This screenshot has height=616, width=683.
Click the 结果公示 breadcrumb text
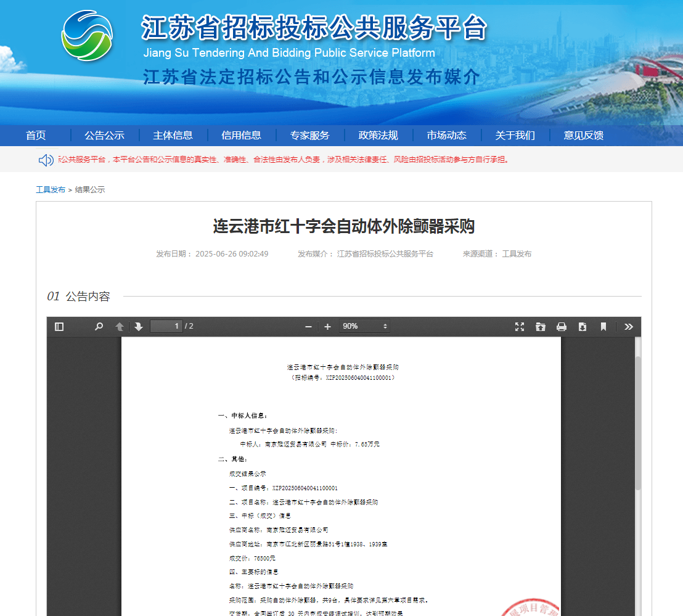click(x=90, y=190)
